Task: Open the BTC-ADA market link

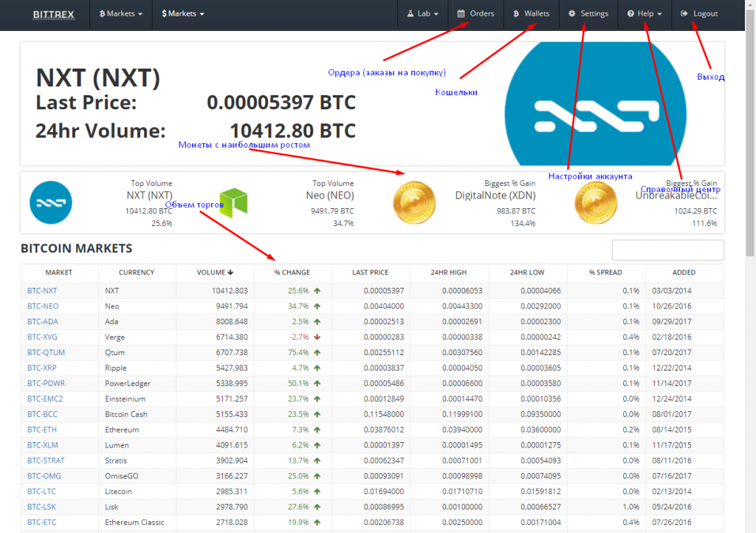Action: point(42,321)
